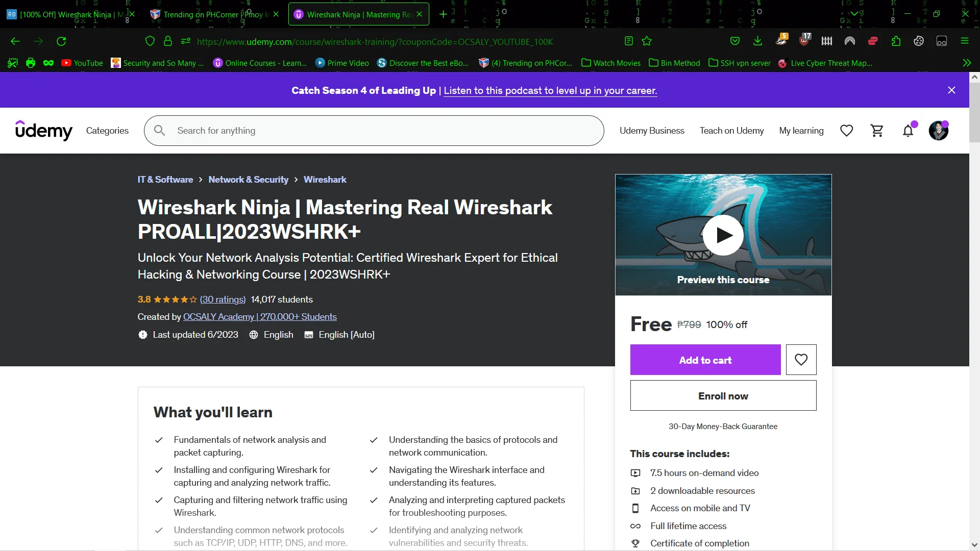Open IT & Software breadcrumb
The height and width of the screenshot is (551, 980).
point(165,180)
